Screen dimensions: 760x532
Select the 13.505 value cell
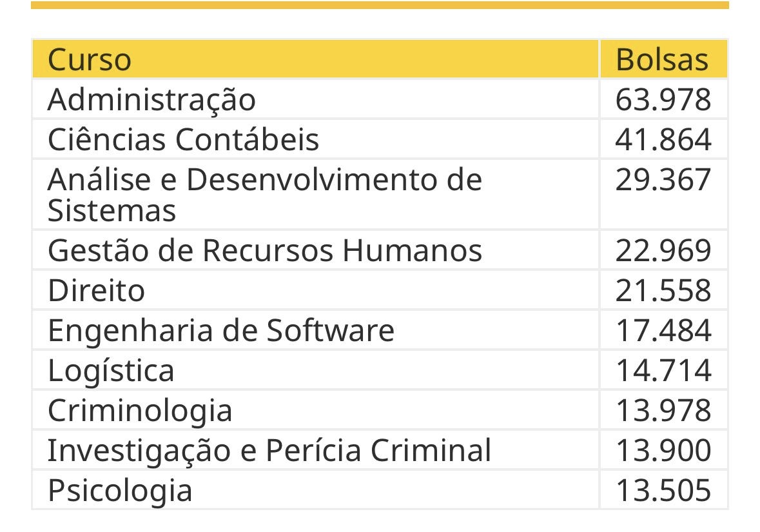[663, 491]
